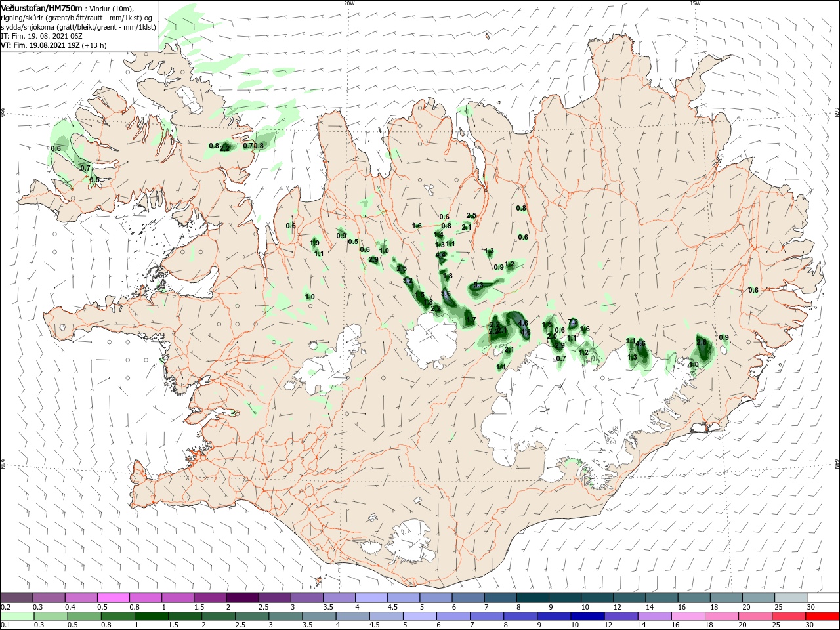Click the lilac swatch between 14 and 16

pos(655,616)
